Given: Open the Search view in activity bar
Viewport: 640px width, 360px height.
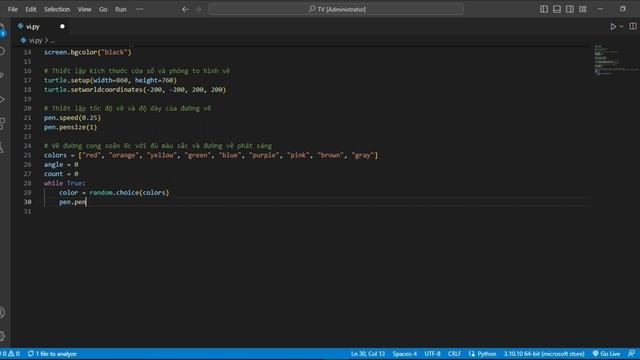Looking at the screenshot, I should tap(2, 51).
